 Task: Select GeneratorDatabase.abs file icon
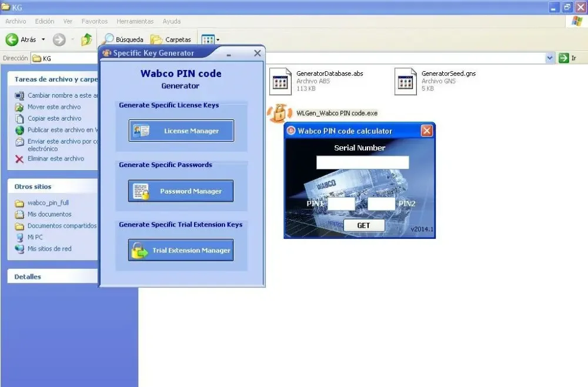click(x=280, y=81)
